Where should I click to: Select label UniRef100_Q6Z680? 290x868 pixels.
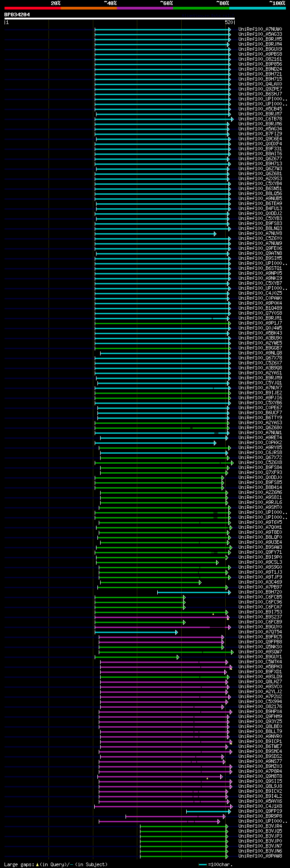click(260, 428)
